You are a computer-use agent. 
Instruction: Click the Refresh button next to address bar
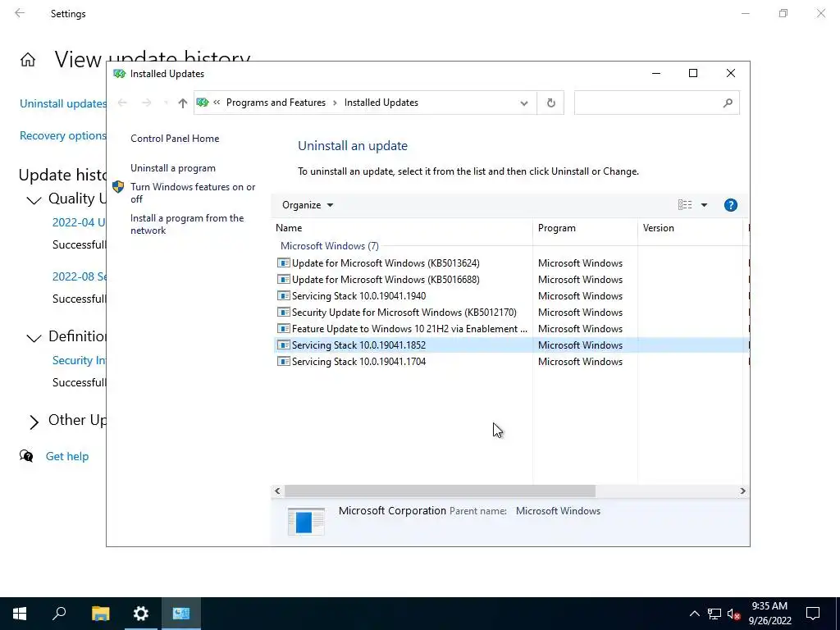tap(550, 103)
